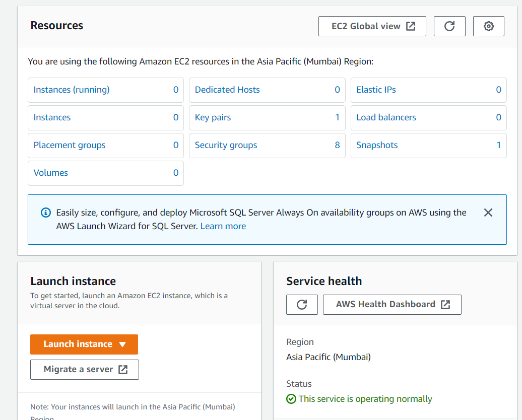This screenshot has width=522, height=420.
Task: Open Snapshots resource link
Action: coord(377,145)
